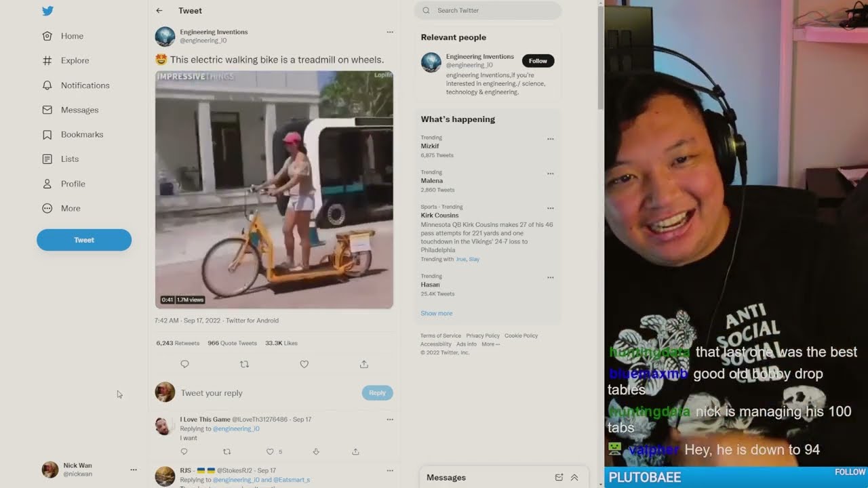Click new message icon in Messages drawer
The width and height of the screenshot is (868, 488).
(x=559, y=477)
